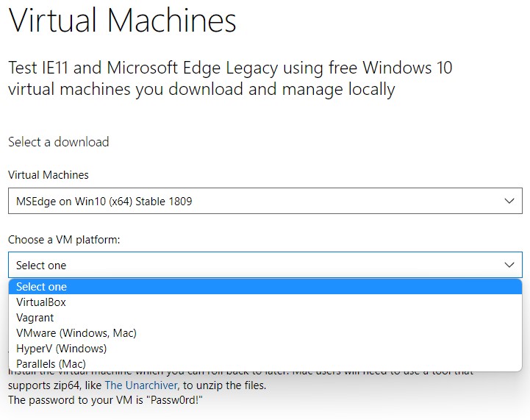Screen dimensions: 530x420
Task: Click the 'Test IE11 and Microsoft Edge' subtitle
Action: [230, 79]
